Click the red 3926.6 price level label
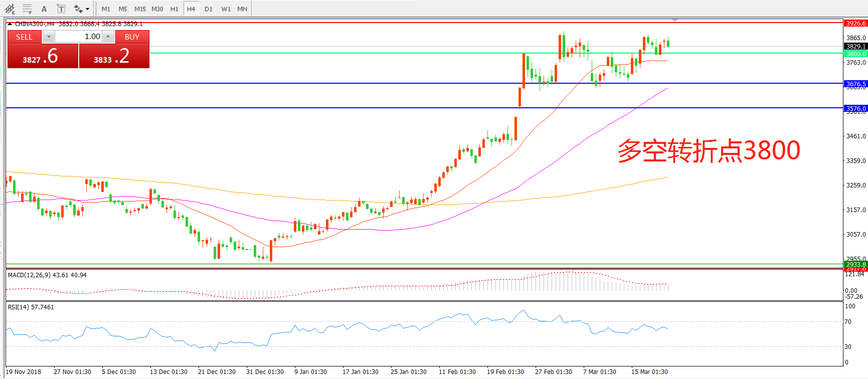Image resolution: width=868 pixels, height=379 pixels. click(855, 23)
